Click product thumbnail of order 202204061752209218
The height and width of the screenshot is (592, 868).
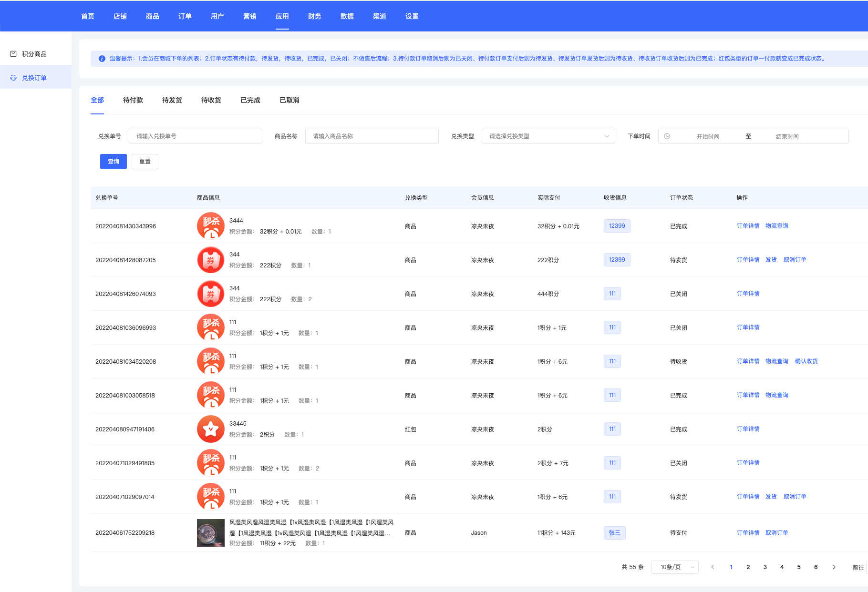pyautogui.click(x=211, y=532)
